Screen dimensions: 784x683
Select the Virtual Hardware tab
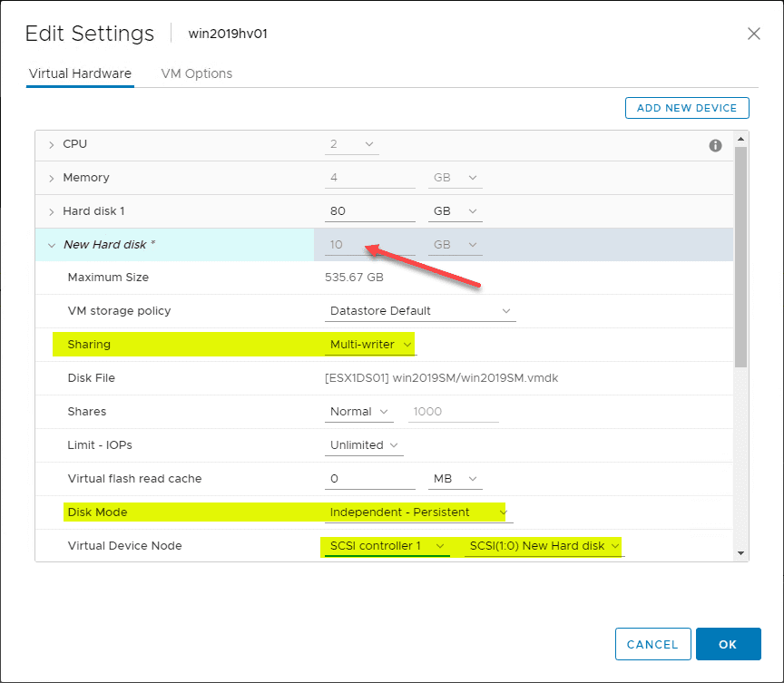(80, 73)
